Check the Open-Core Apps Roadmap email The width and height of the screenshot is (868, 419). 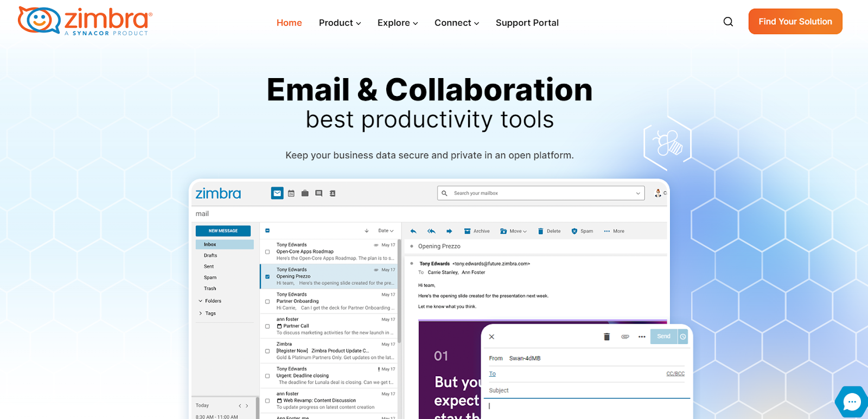coord(267,252)
